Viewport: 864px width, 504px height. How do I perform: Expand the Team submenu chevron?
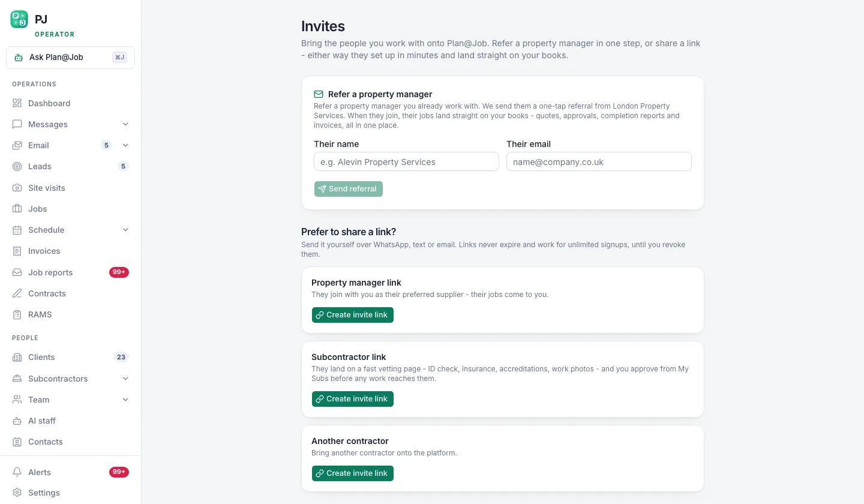click(125, 400)
